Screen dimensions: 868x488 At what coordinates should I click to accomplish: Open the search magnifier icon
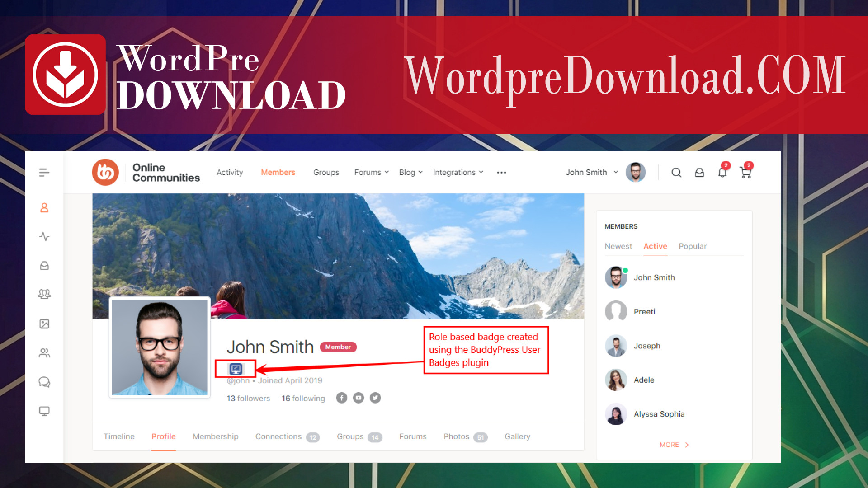coord(676,172)
